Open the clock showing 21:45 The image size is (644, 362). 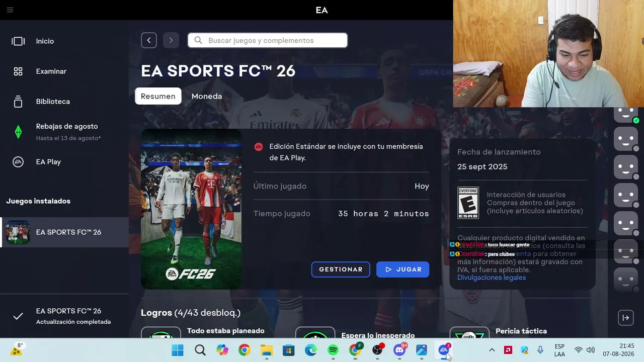619,350
